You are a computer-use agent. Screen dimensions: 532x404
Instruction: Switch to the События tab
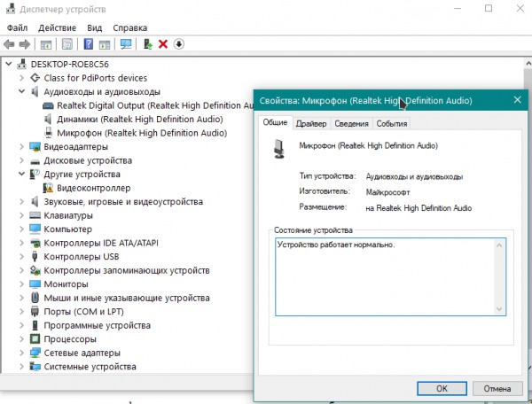click(x=392, y=124)
